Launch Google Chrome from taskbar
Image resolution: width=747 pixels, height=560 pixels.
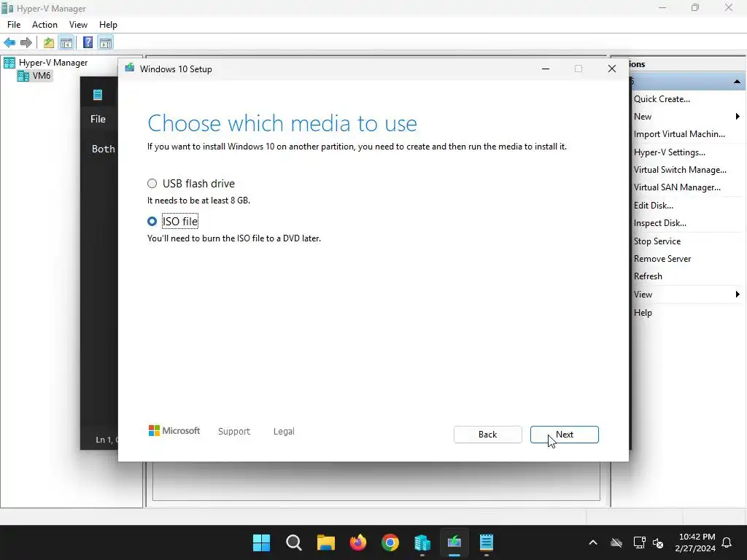click(x=390, y=542)
